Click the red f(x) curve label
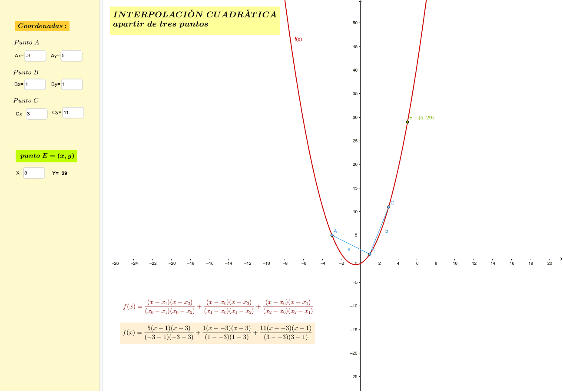Screen dimensions: 563x392 (x=298, y=39)
